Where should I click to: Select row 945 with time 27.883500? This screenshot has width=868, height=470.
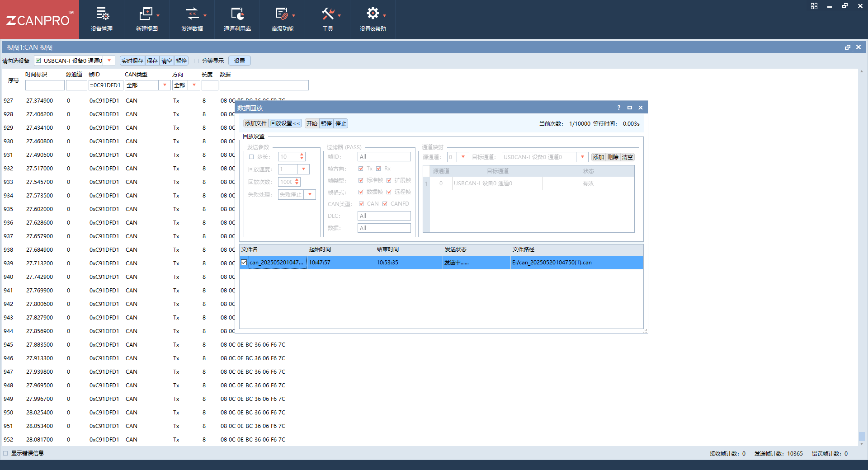point(429,345)
